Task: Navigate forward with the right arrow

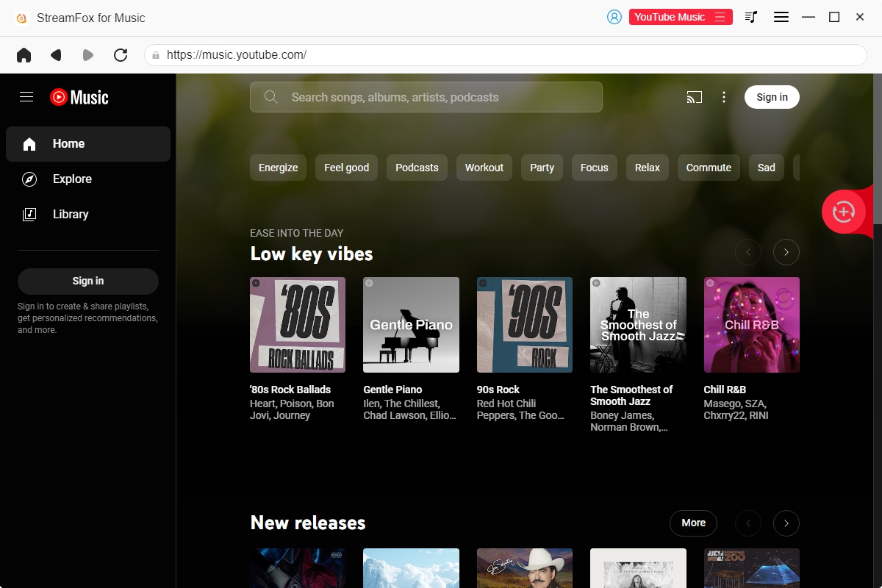Action: [88, 55]
